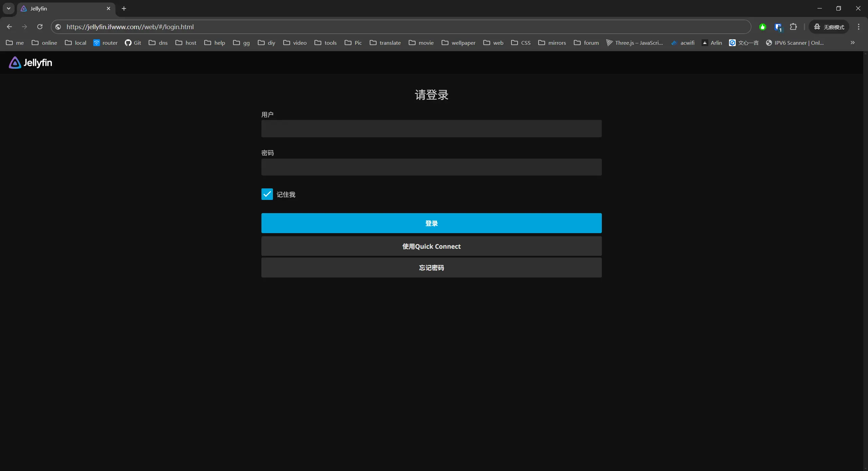The height and width of the screenshot is (471, 868).
Task: Open the router bookmark
Action: (x=105, y=43)
